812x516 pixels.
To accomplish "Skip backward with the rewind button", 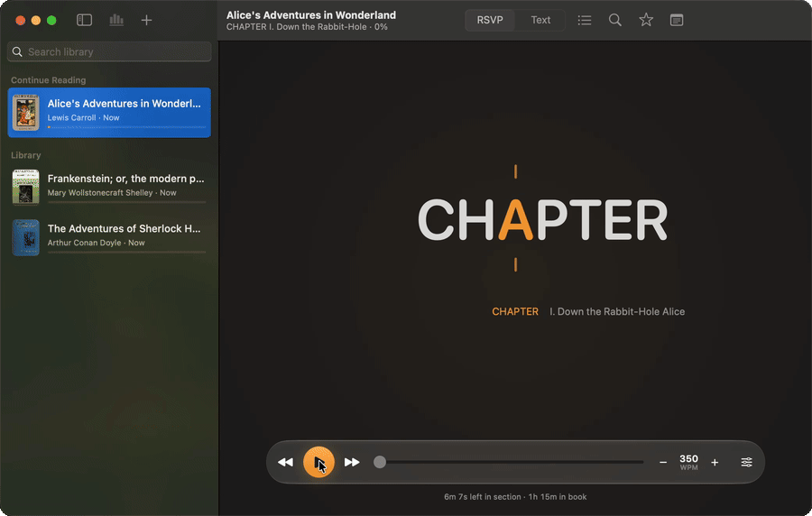I will click(285, 462).
